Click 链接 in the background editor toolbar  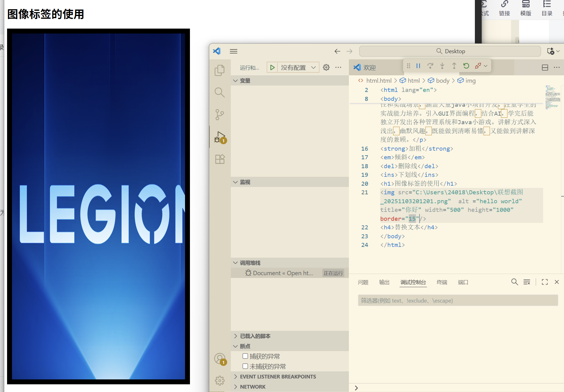click(x=504, y=8)
